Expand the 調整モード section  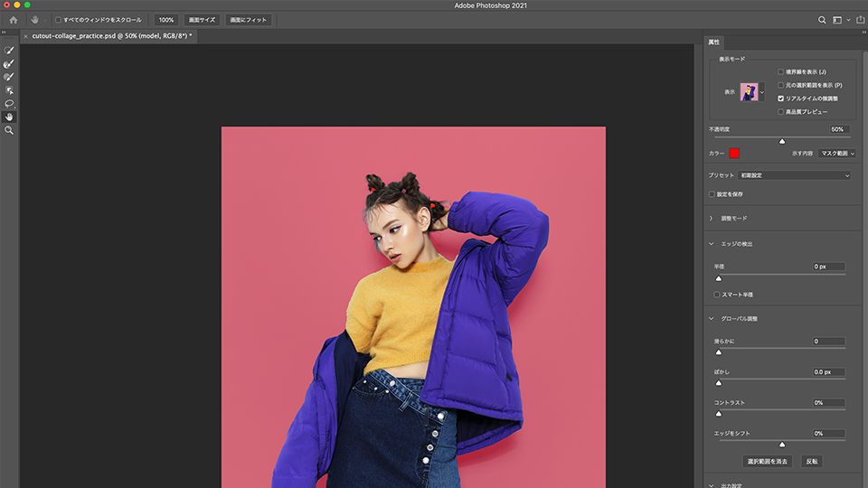pyautogui.click(x=712, y=219)
